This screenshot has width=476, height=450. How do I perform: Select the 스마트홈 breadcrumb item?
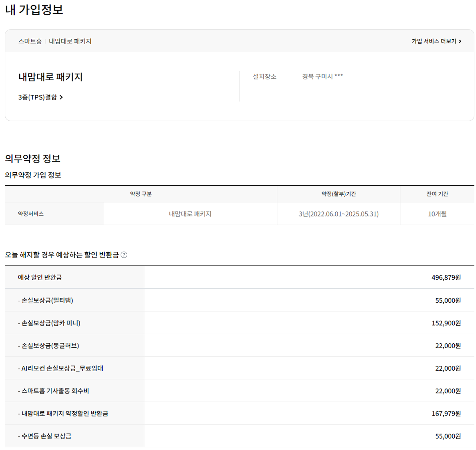[30, 41]
